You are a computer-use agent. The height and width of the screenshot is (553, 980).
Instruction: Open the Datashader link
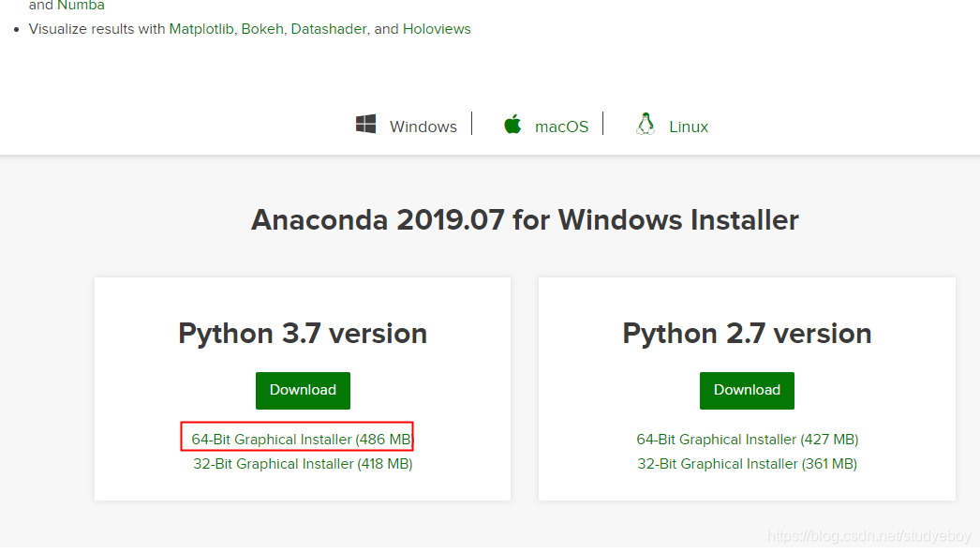tap(329, 29)
